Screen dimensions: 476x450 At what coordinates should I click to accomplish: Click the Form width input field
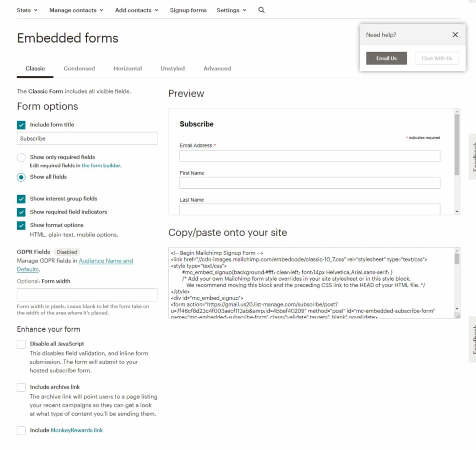coord(87,295)
